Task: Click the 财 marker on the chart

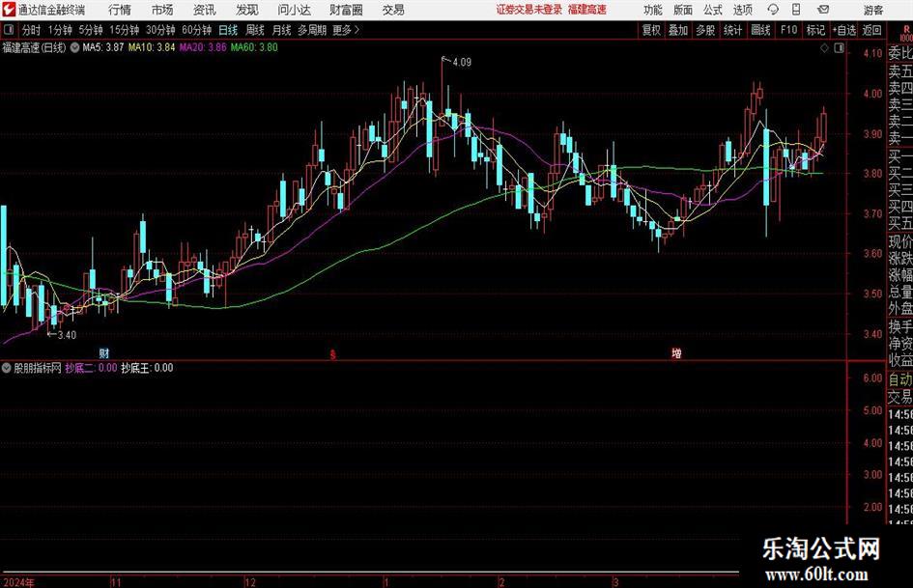Action: [x=103, y=353]
